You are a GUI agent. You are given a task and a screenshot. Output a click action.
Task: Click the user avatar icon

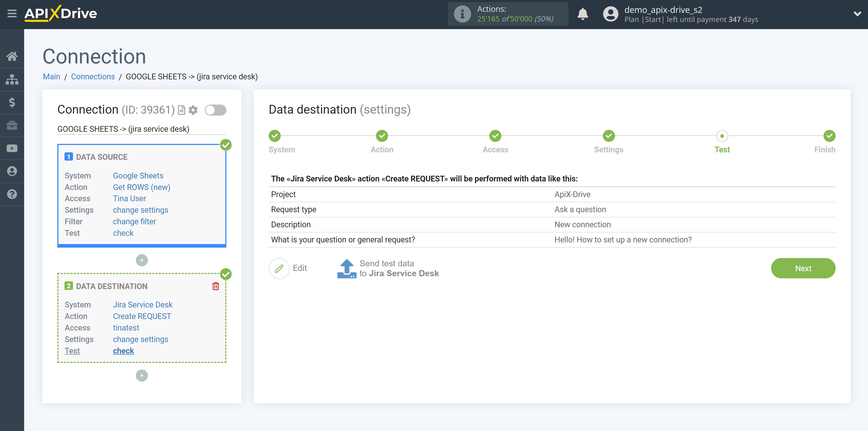pyautogui.click(x=610, y=14)
